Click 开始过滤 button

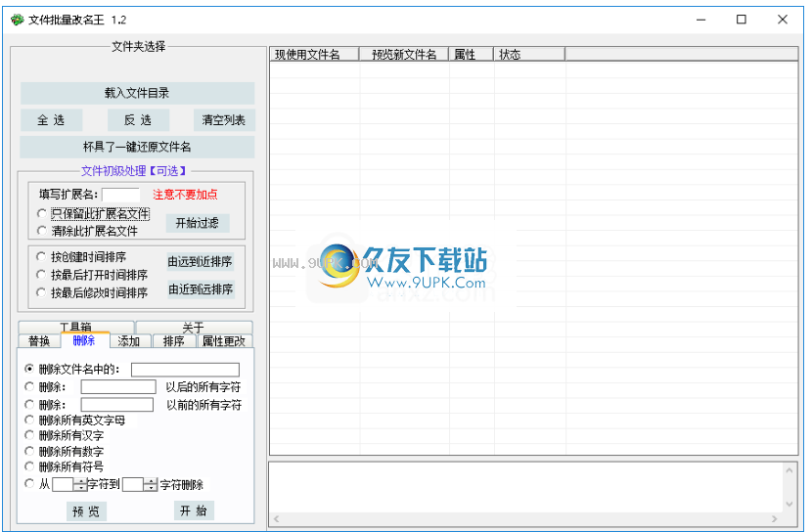point(198,223)
